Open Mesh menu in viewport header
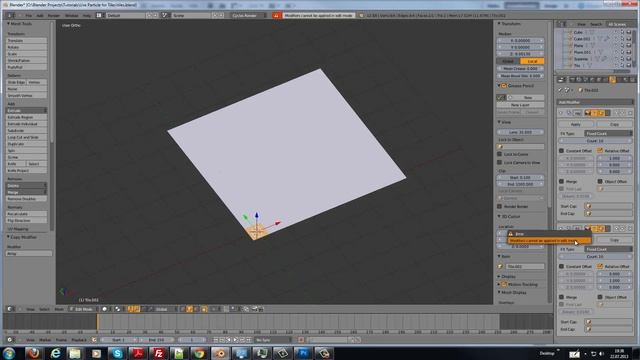The height and width of the screenshot is (360, 640). (59, 309)
